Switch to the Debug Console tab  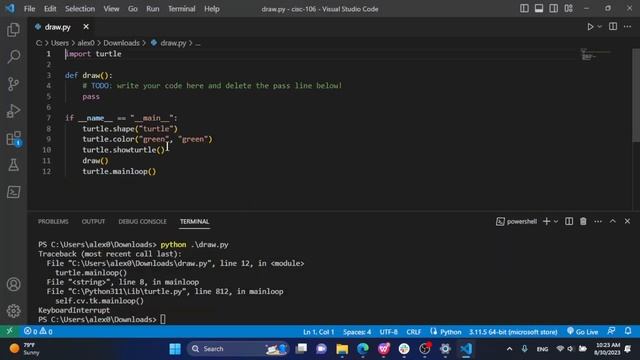[x=142, y=221]
